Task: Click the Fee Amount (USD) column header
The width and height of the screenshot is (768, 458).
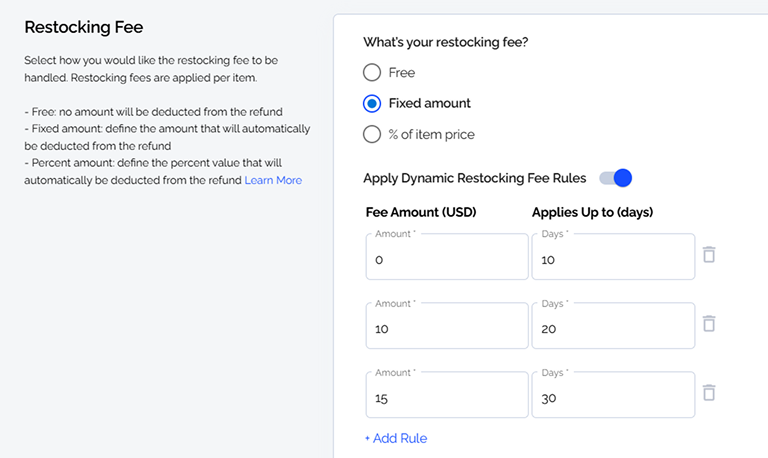Action: coord(421,212)
